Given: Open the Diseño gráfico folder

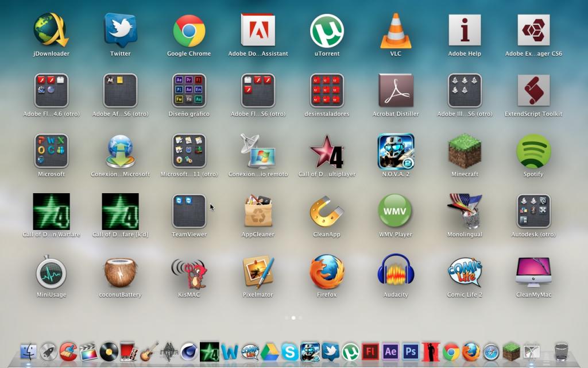Looking at the screenshot, I should click(189, 90).
